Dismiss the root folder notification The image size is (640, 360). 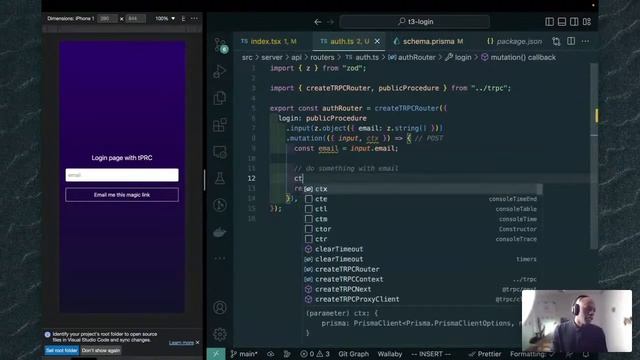(x=198, y=342)
